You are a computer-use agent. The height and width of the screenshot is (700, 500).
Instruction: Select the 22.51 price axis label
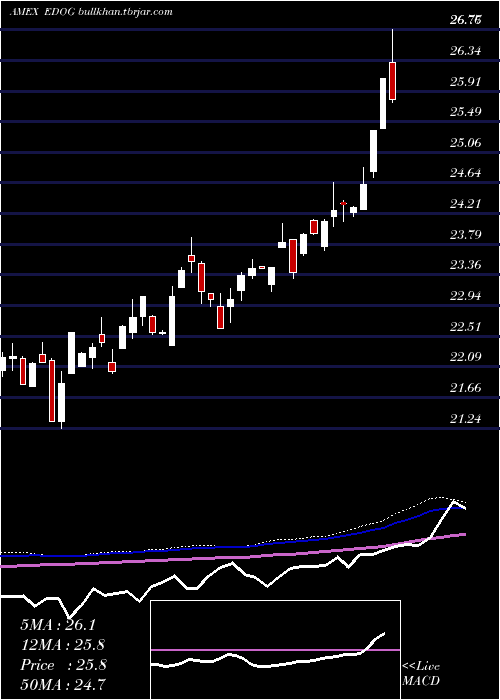pos(466,327)
